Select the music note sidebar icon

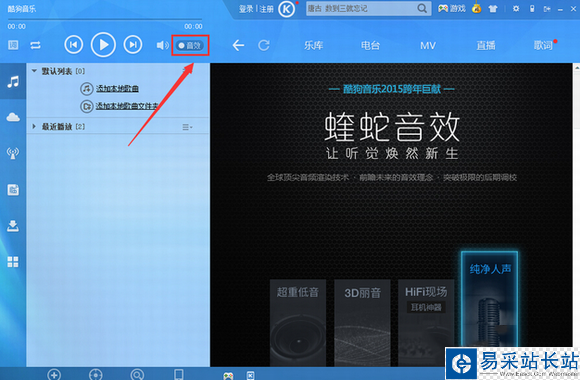tap(13, 81)
